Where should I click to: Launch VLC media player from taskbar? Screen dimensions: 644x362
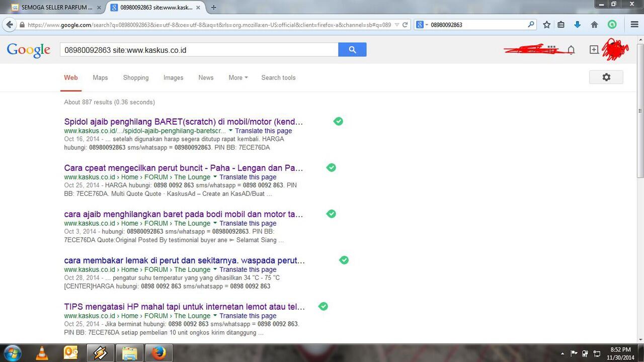(x=42, y=353)
